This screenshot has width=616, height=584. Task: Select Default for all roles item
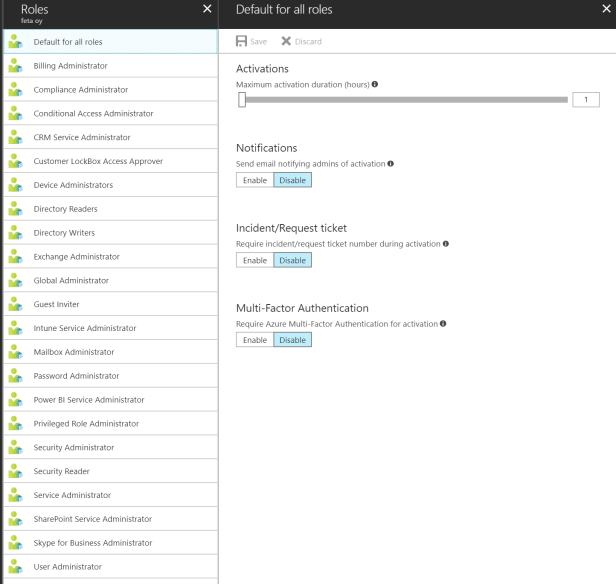pyautogui.click(x=68, y=42)
